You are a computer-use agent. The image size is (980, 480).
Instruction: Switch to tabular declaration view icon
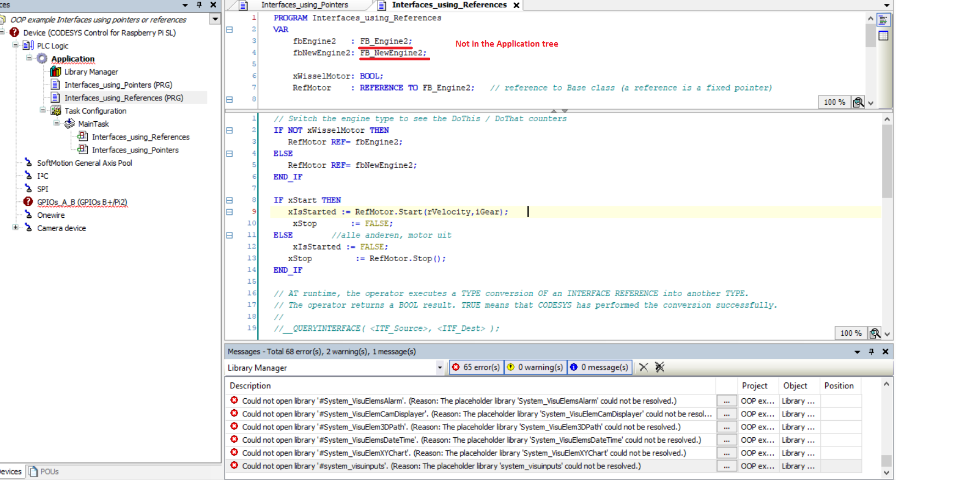[883, 36]
